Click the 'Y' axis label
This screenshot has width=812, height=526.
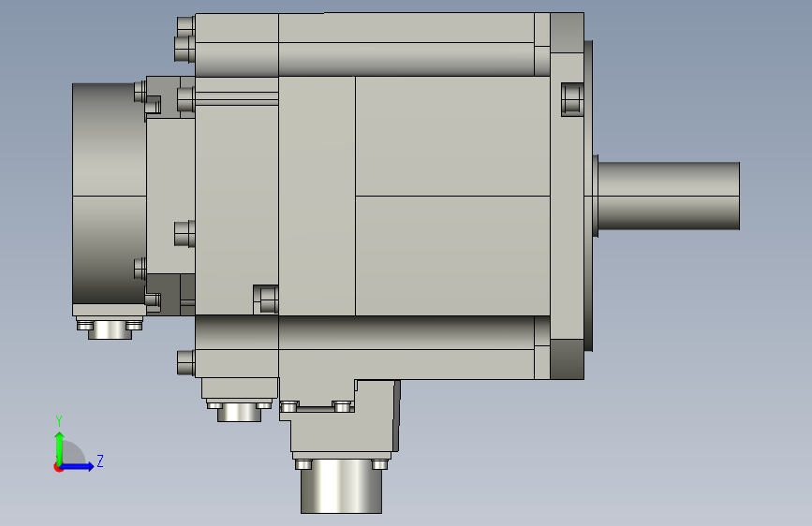(59, 421)
